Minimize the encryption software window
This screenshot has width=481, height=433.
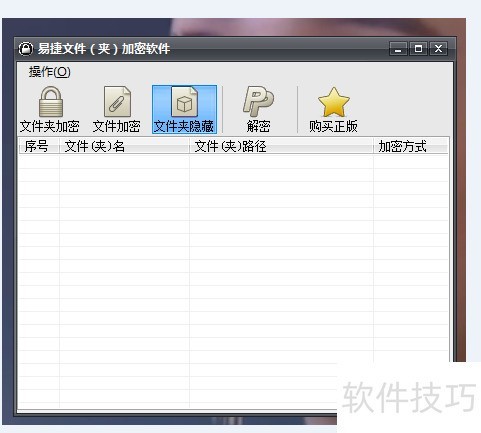[398, 49]
